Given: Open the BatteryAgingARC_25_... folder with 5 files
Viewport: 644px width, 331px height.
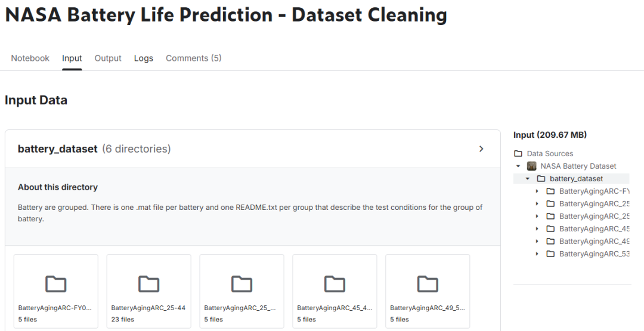Looking at the screenshot, I should [x=241, y=291].
